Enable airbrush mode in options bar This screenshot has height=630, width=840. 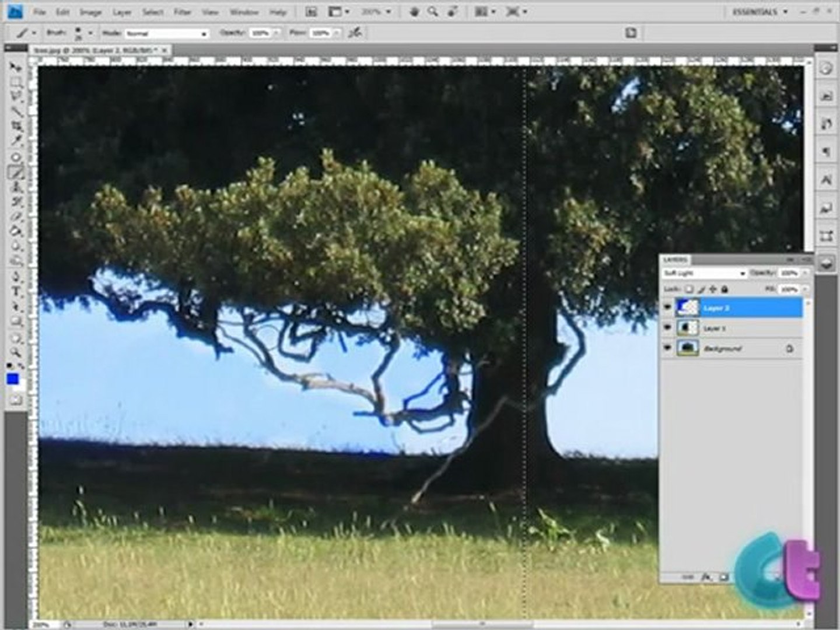click(x=355, y=33)
